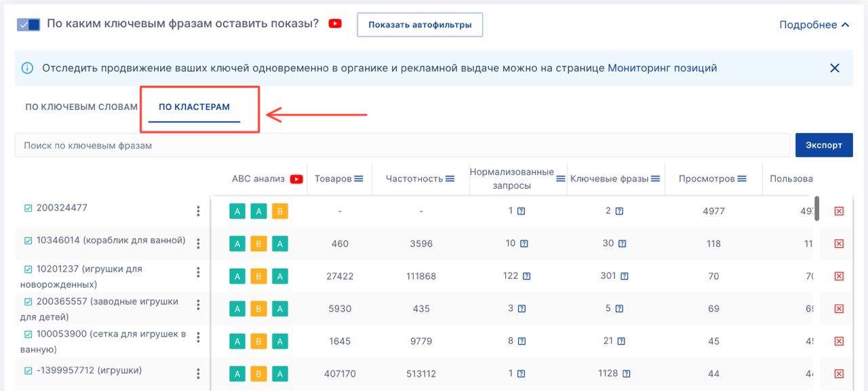Open three-dot menu for кораблик для ванной
The width and height of the screenshot is (868, 391).
pyautogui.click(x=198, y=244)
